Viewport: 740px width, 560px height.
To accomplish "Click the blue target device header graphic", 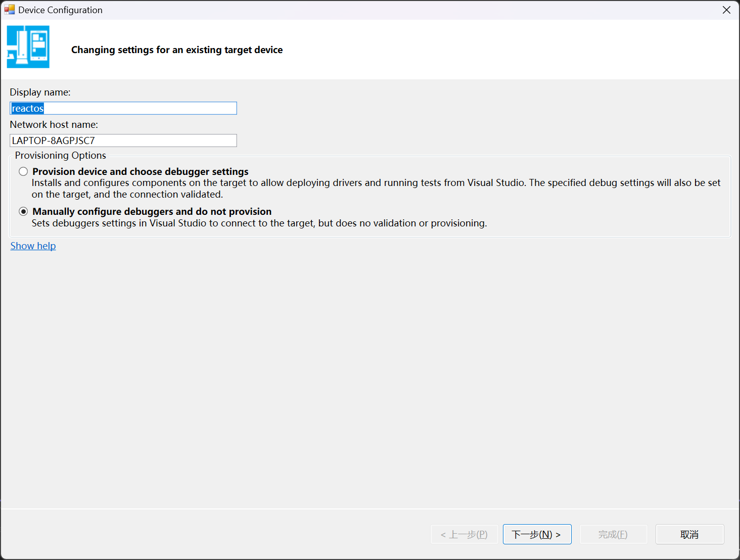I will 28,47.
